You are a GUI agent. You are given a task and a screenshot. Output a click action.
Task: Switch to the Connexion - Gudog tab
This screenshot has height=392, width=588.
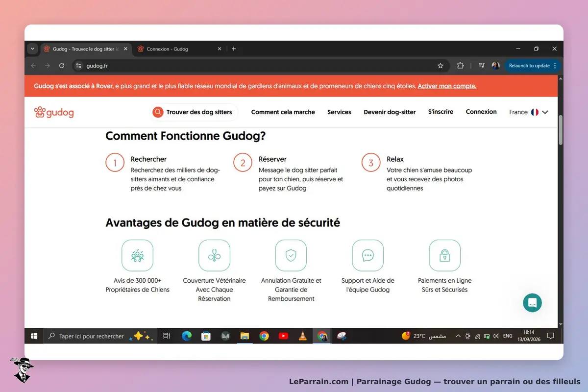[178, 49]
